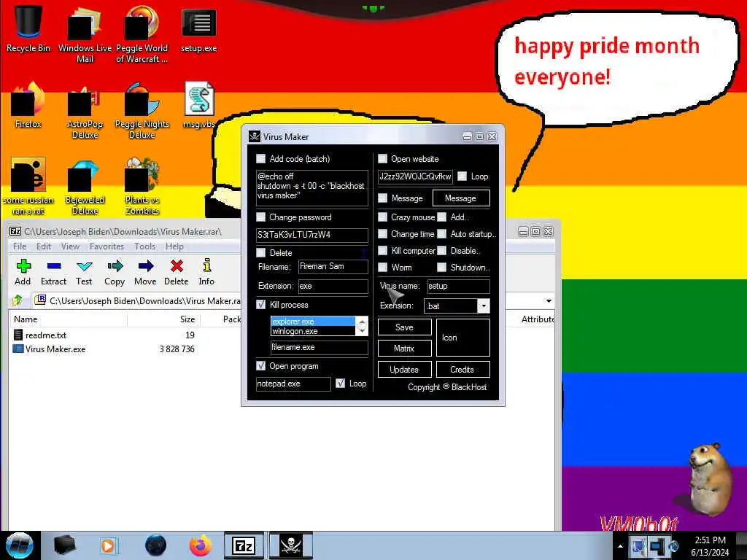Screen dimensions: 747x560
Task: Open the Help menu in 7-Zip
Action: pos(174,246)
